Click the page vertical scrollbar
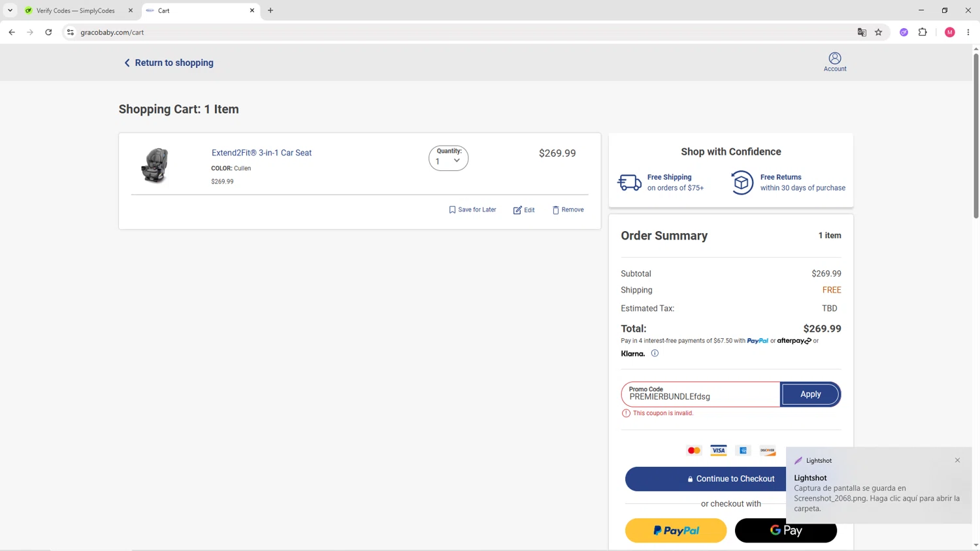Viewport: 980px width, 551px height. point(976,136)
